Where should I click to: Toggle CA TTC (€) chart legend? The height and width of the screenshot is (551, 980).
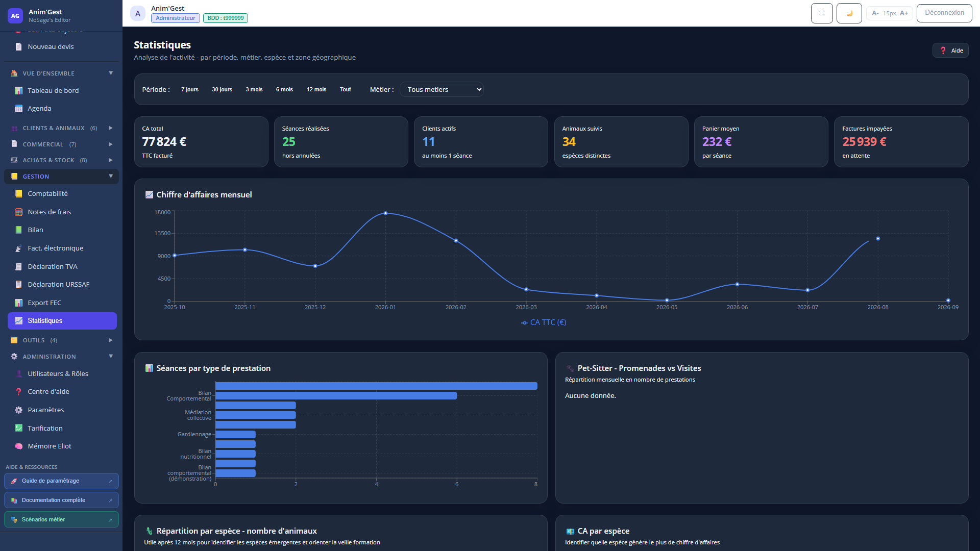click(544, 322)
